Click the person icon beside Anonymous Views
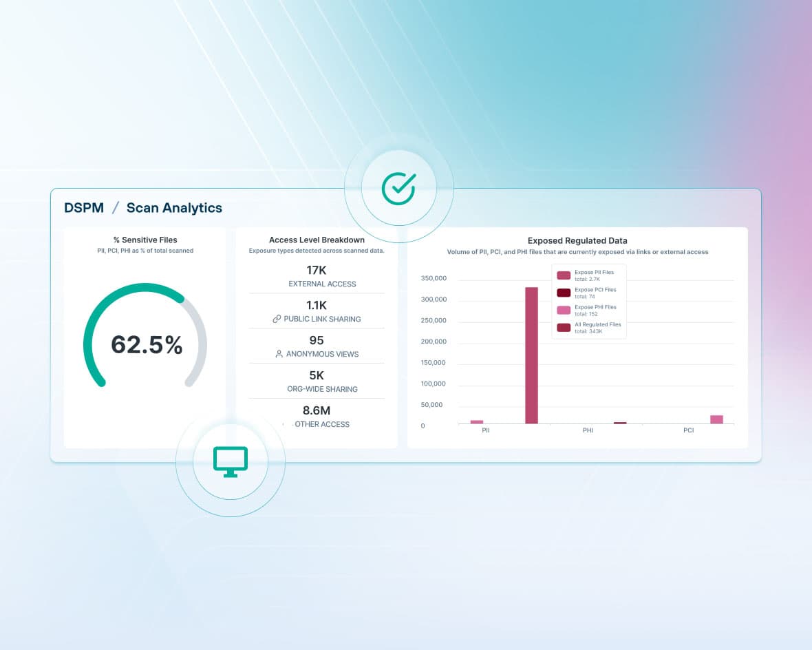Viewport: 812px width, 650px height. pyautogui.click(x=279, y=355)
